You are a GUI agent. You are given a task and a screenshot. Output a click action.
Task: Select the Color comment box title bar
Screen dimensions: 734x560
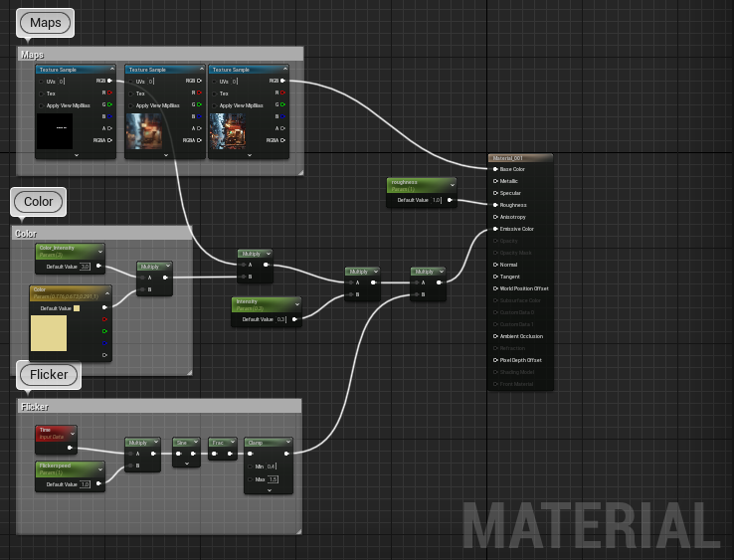(101, 233)
